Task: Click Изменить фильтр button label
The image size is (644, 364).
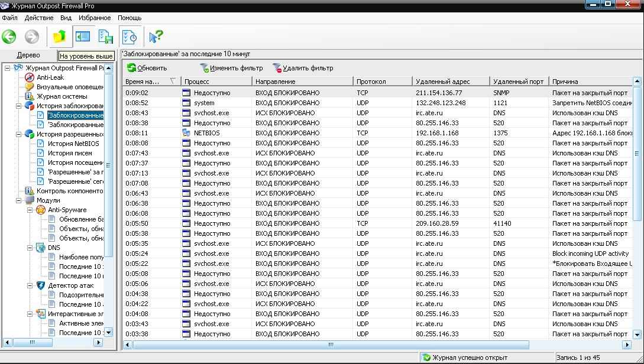Action: pyautogui.click(x=236, y=68)
